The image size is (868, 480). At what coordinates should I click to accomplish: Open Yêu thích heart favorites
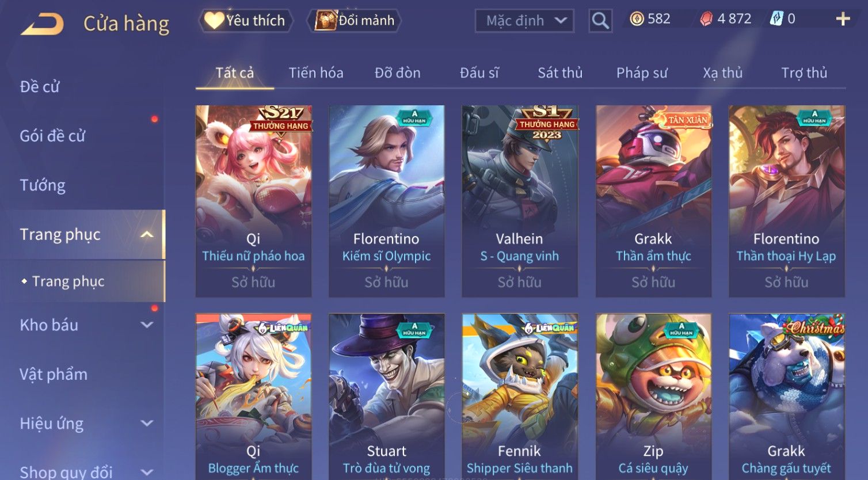(246, 21)
